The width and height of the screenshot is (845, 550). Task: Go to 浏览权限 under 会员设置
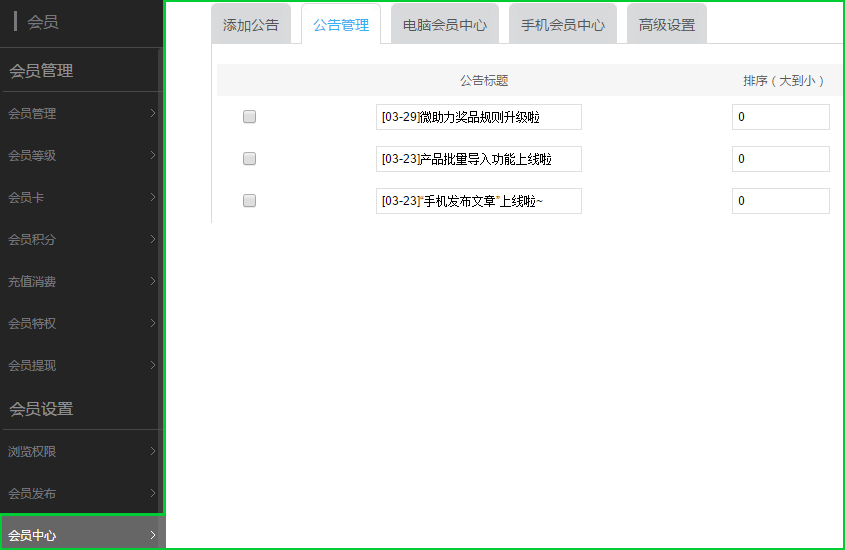(33, 452)
